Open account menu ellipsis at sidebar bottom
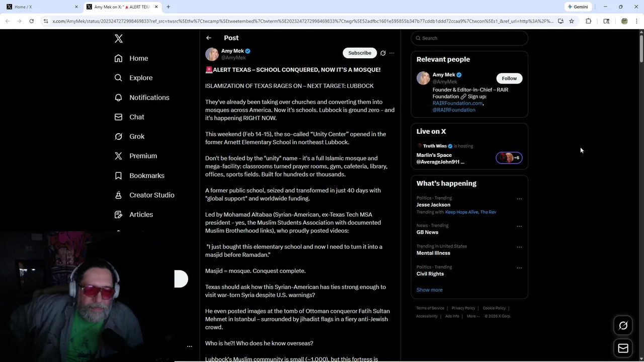Screen dimensions: 644x362 (x=190, y=346)
